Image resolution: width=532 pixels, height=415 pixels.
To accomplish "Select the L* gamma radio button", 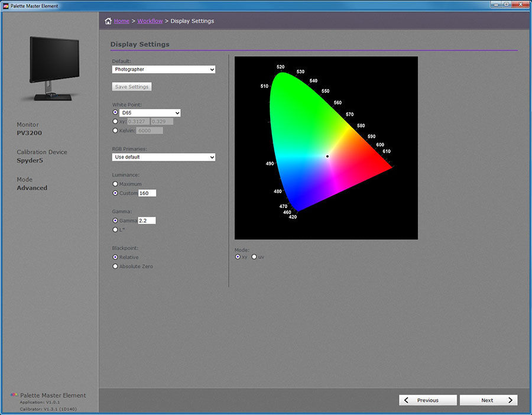I will (x=115, y=230).
